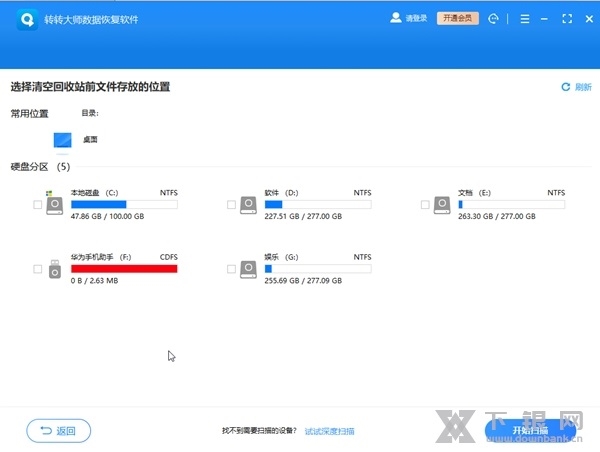Click the E: drive usage bar
600x452 pixels.
[x=512, y=204]
